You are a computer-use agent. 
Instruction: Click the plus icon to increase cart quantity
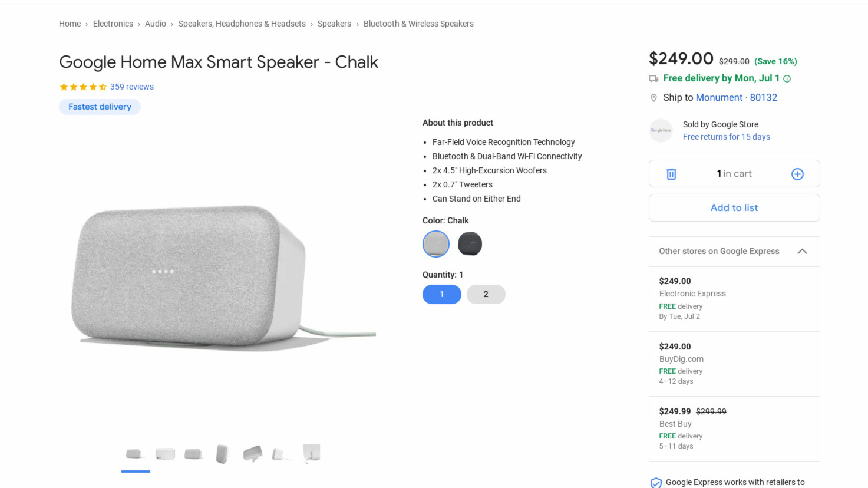[x=797, y=174]
